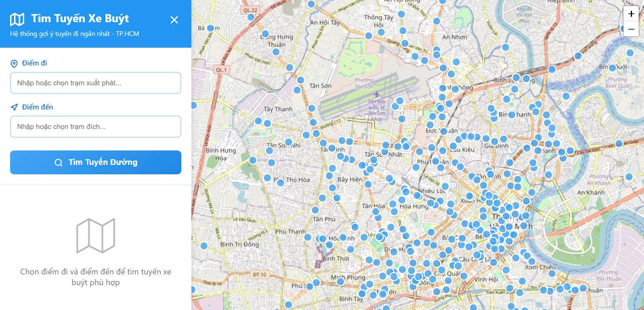644x310 pixels.
Task: Click the Bình Tây map label
Action: (351, 299)
